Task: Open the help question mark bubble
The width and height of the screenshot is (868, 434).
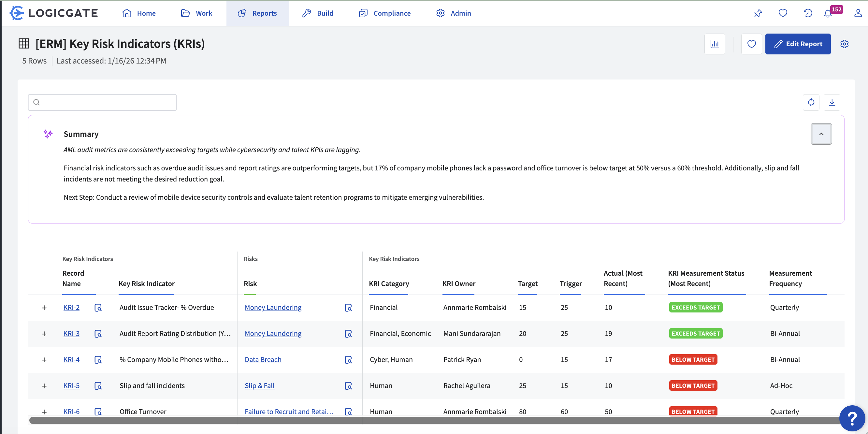Action: (852, 418)
